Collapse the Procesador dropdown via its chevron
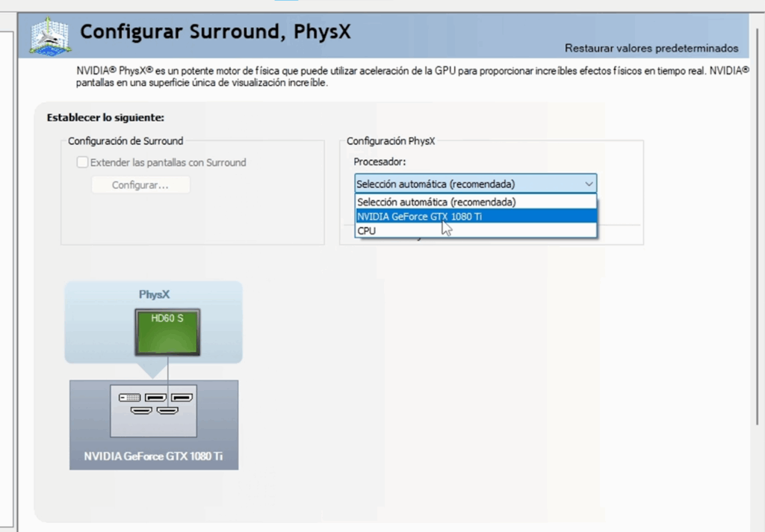 [589, 184]
